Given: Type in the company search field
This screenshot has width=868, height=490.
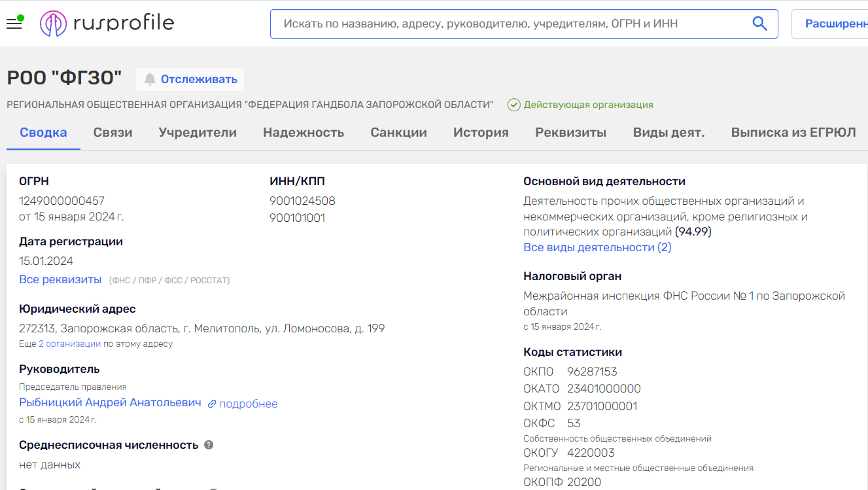Looking at the screenshot, I should coord(510,24).
